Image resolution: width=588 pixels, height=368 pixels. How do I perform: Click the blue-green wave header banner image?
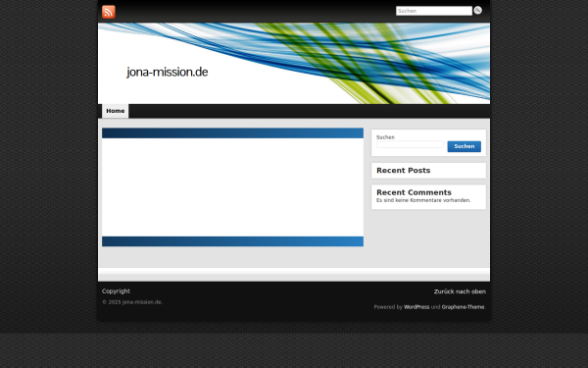(x=294, y=63)
